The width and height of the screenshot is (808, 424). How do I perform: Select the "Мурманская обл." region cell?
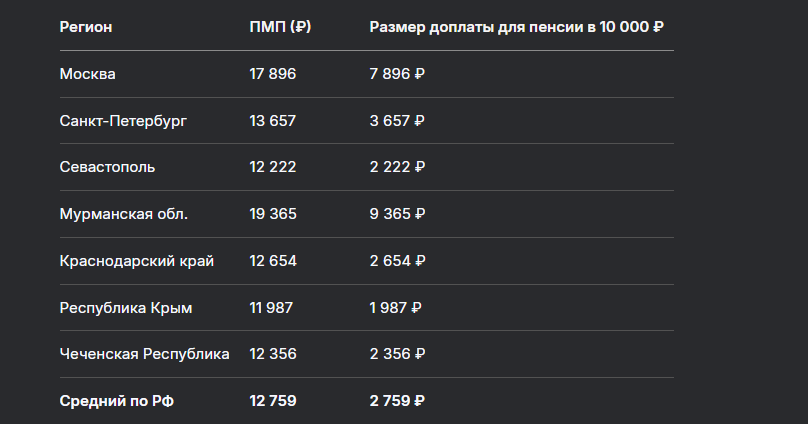tap(123, 214)
